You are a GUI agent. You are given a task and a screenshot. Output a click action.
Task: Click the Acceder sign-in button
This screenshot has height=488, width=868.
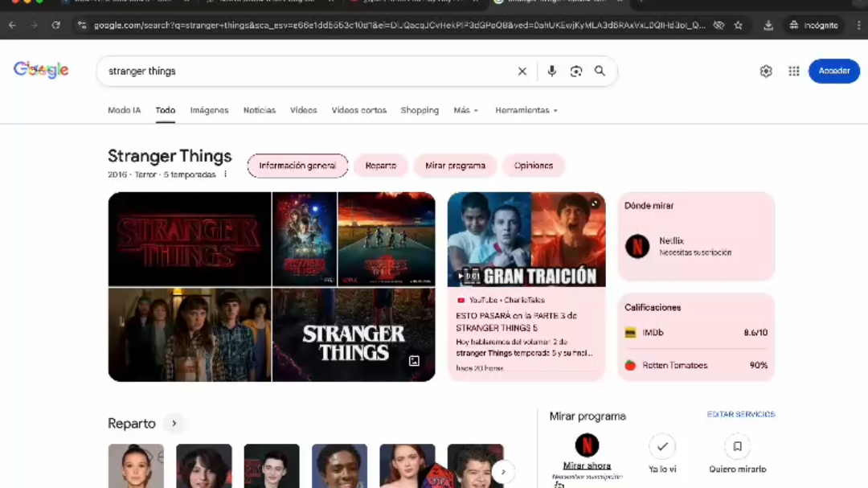[x=833, y=71]
